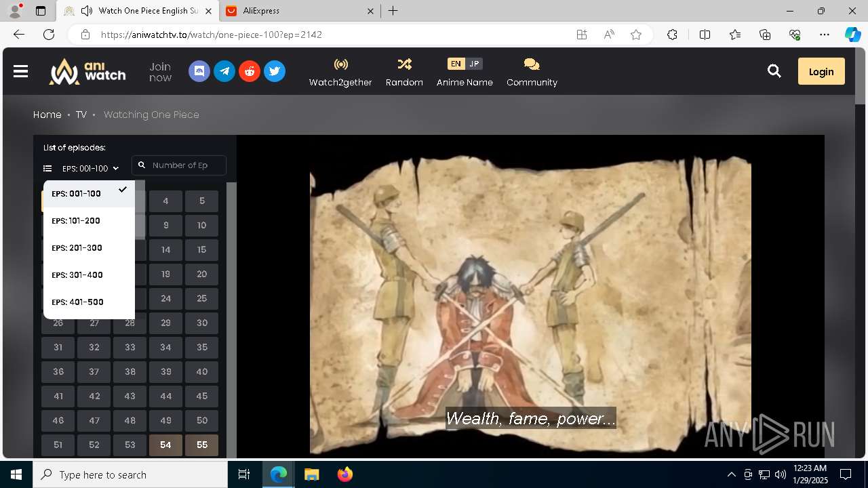Click the site search magnifier icon
Screen dimensions: 868x488
point(774,71)
